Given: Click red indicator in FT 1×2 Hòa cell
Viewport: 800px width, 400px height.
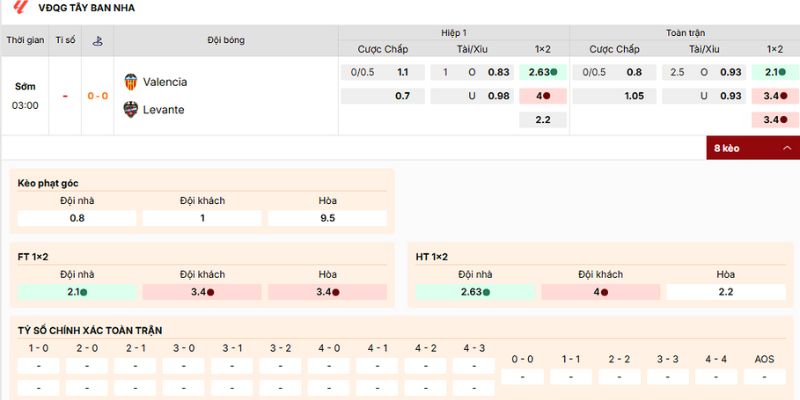Looking at the screenshot, I should (336, 292).
